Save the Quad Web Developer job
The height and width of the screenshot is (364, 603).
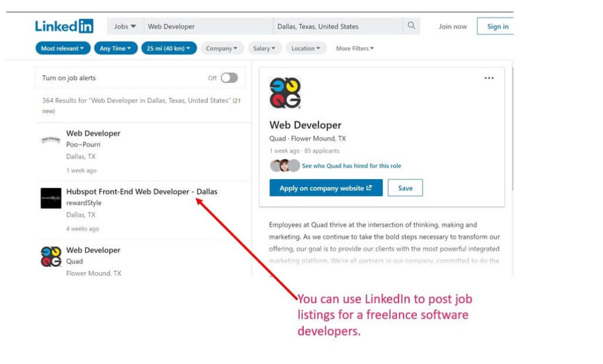(x=405, y=188)
